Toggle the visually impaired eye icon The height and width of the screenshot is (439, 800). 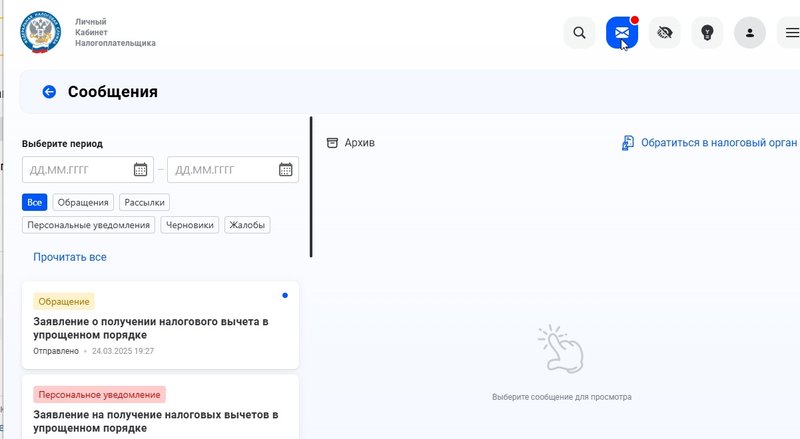pyautogui.click(x=664, y=33)
